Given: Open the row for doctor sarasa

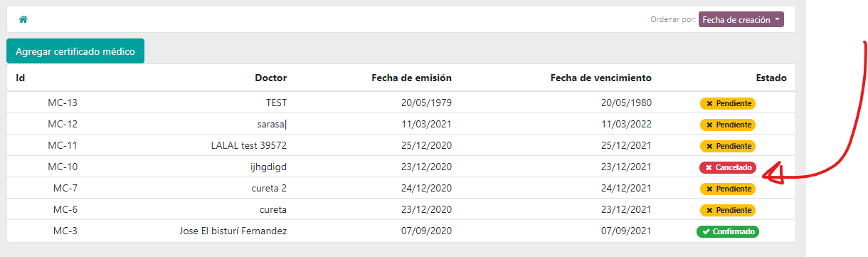Looking at the screenshot, I should (401, 124).
